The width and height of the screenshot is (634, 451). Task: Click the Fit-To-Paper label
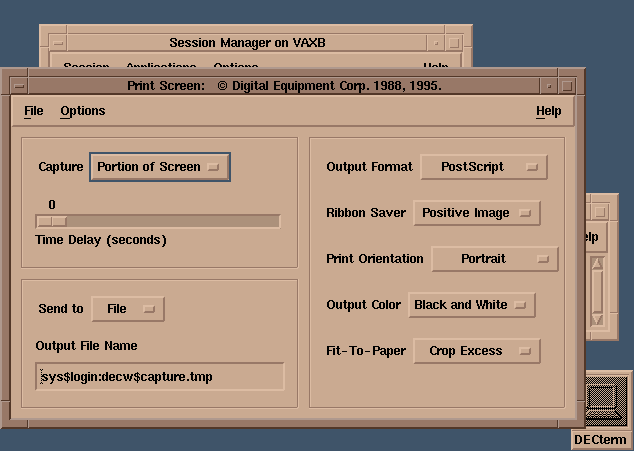[366, 351]
